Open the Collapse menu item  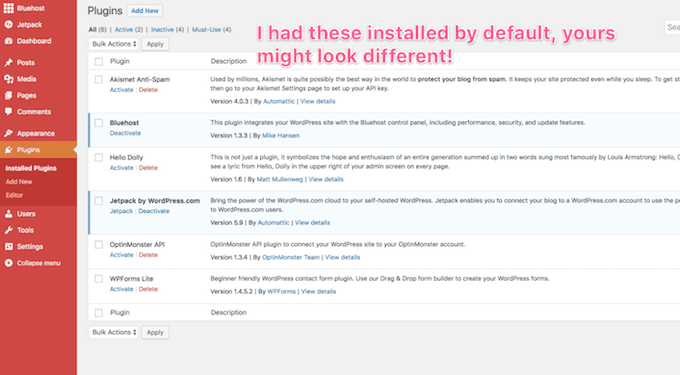(x=38, y=263)
